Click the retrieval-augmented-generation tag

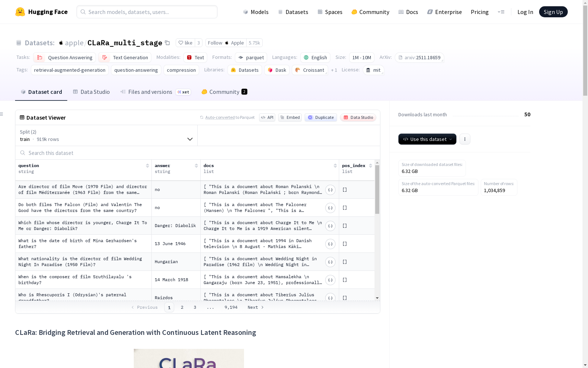pyautogui.click(x=70, y=70)
